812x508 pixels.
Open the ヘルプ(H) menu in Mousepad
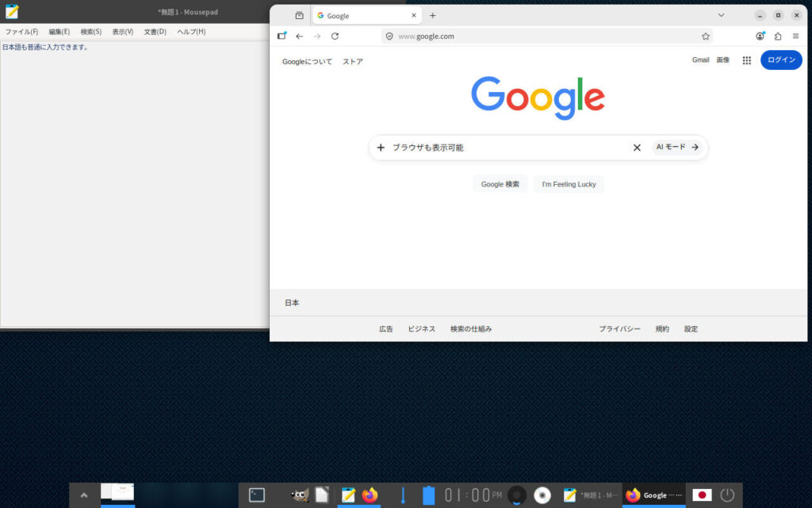191,32
